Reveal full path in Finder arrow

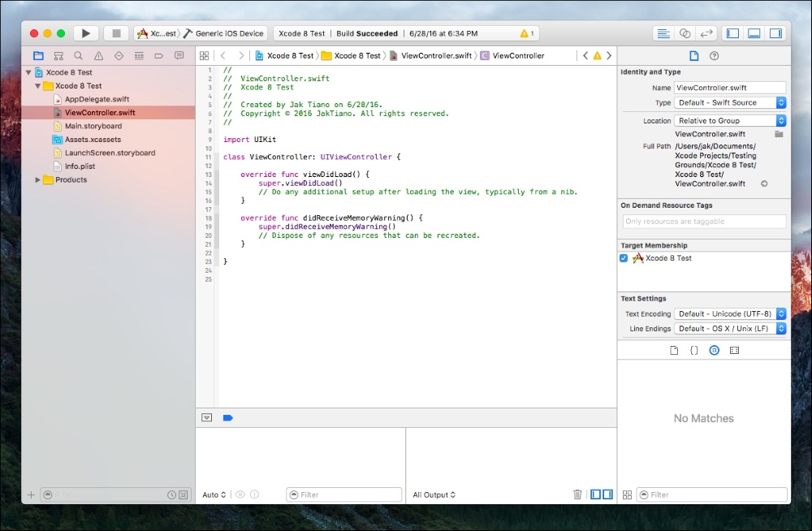[764, 183]
